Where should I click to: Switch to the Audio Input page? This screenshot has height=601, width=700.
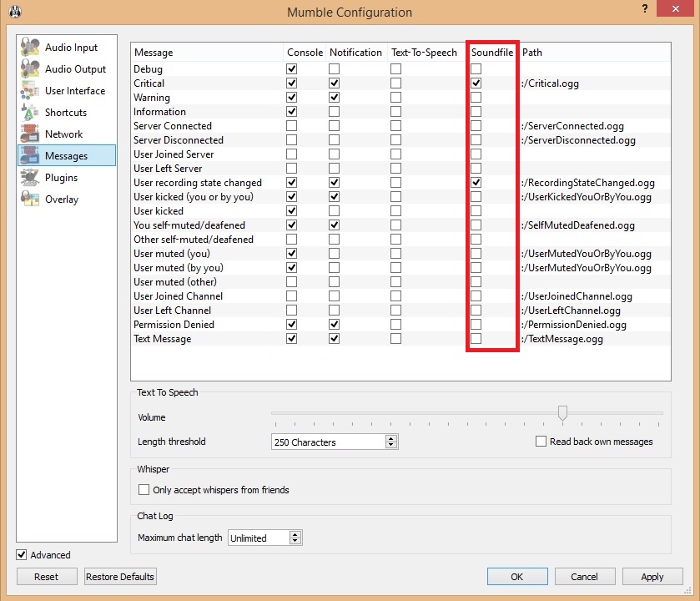pyautogui.click(x=67, y=48)
